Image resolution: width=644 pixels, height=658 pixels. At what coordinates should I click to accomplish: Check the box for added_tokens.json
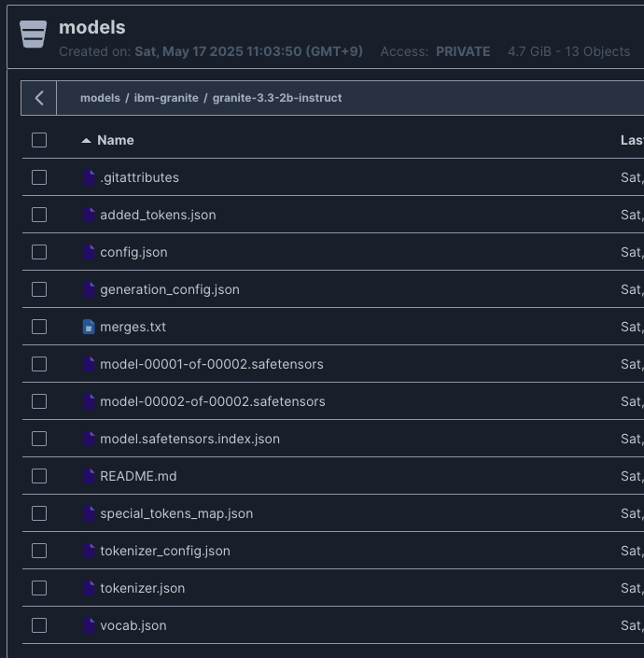pos(39,215)
